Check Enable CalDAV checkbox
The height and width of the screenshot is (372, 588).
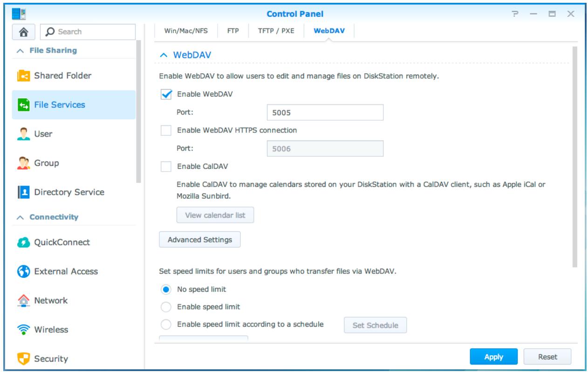coord(166,165)
